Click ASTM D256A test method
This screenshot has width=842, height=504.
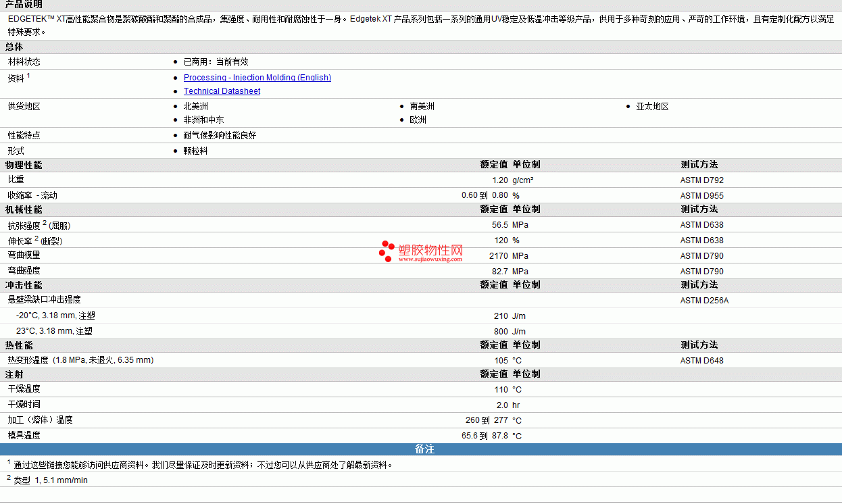tap(705, 301)
